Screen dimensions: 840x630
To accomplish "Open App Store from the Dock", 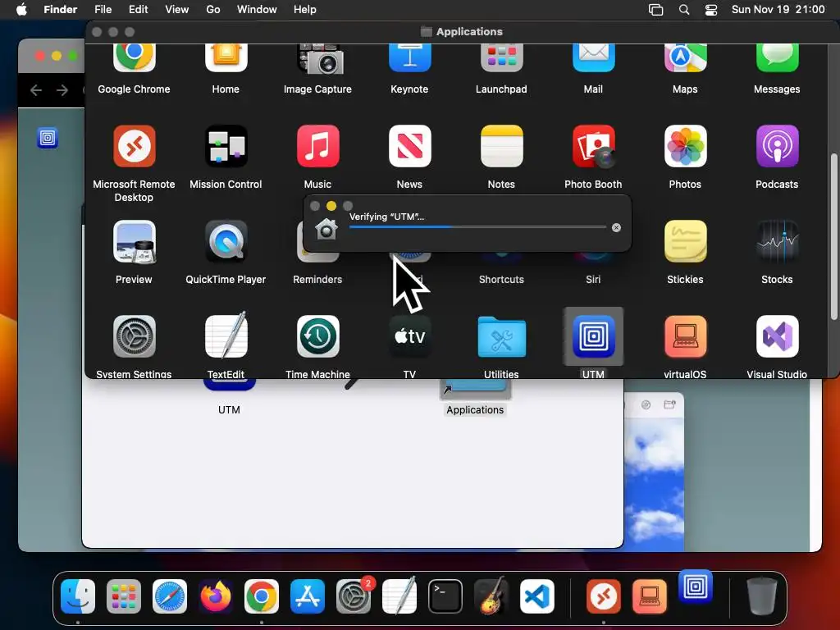I will 308,596.
